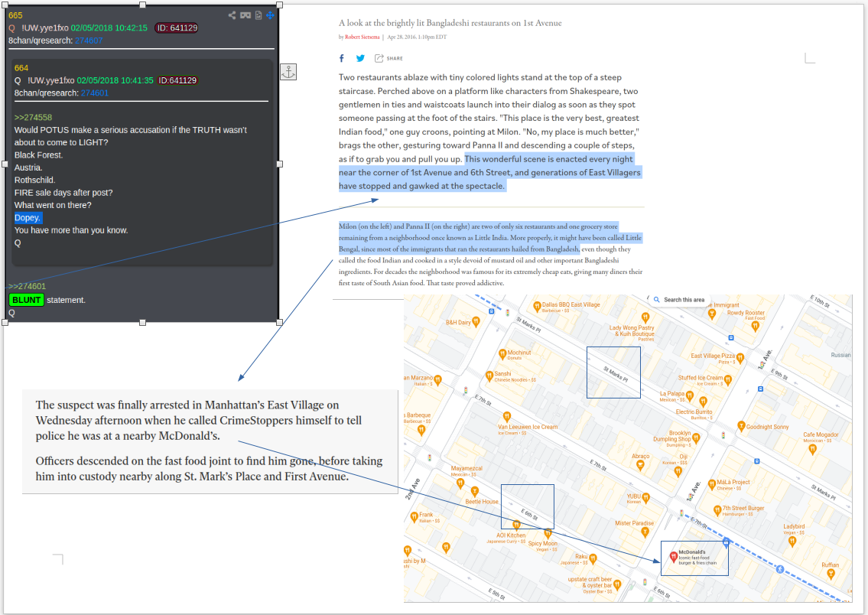Click the anchor icon beside the selected image
The height and width of the screenshot is (615, 868).
tap(288, 72)
